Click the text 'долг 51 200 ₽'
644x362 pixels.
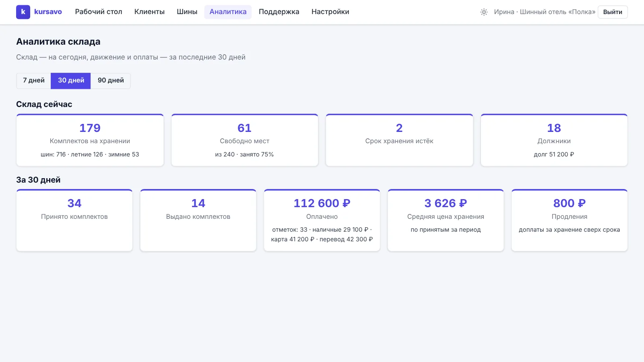tap(554, 154)
